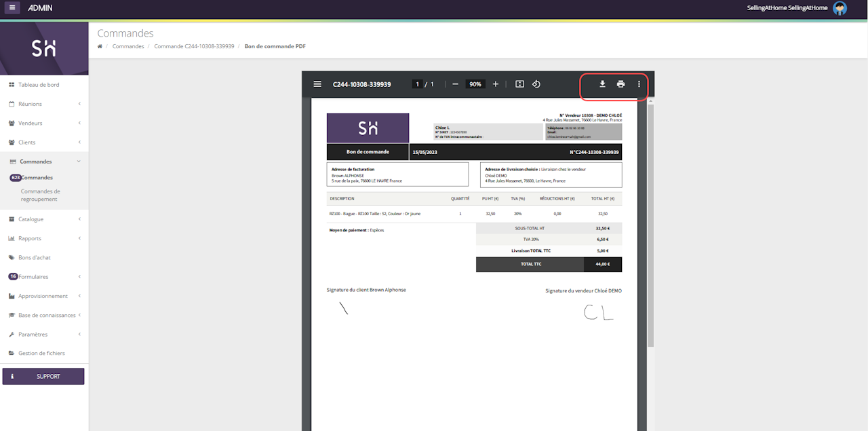The image size is (868, 431).
Task: Go to Bons d'achat
Action: [x=35, y=258]
